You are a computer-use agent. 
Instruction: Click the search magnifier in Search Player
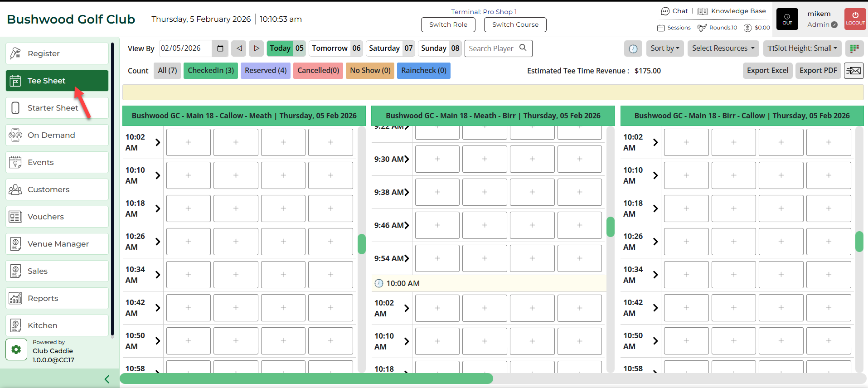[523, 48]
